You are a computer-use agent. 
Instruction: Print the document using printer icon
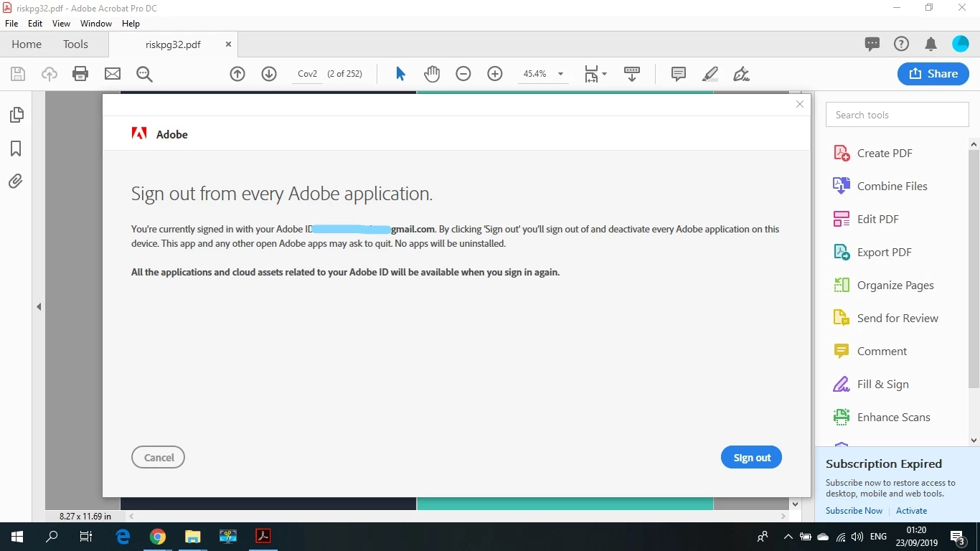click(80, 74)
